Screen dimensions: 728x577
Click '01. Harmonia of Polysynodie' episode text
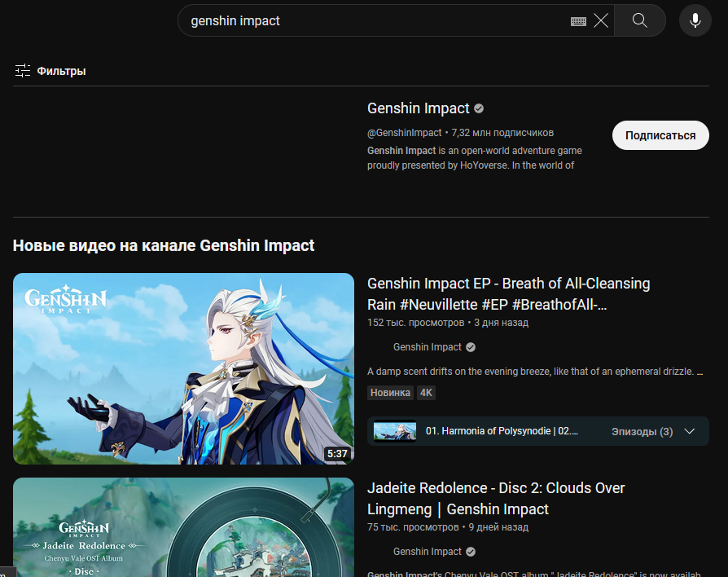coord(502,431)
